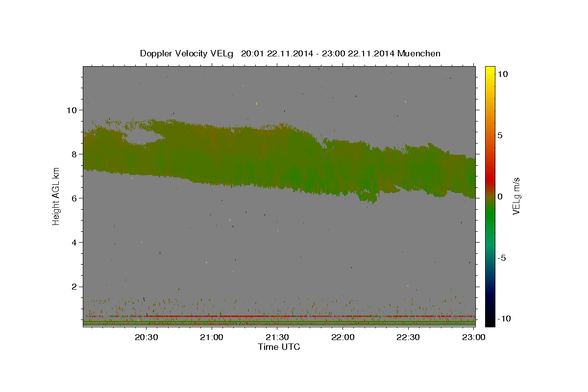Click the height tick label 10
This screenshot has width=588, height=392.
[x=71, y=110]
